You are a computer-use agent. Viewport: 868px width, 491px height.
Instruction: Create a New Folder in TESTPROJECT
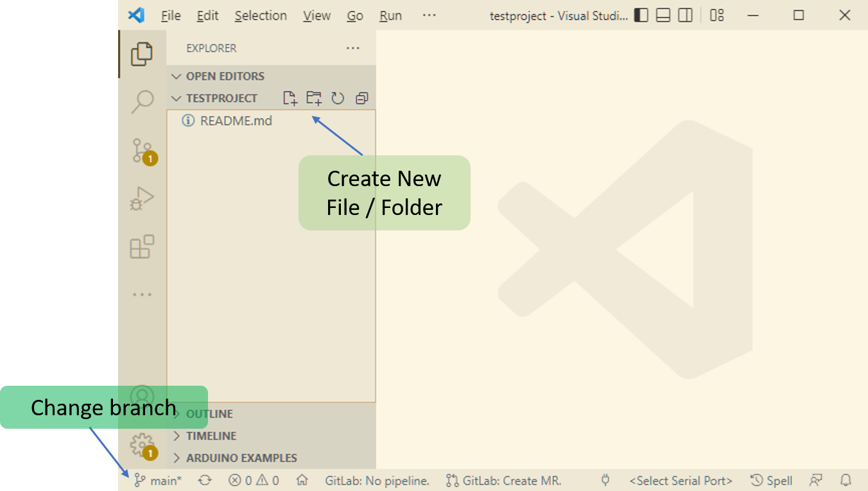point(314,98)
